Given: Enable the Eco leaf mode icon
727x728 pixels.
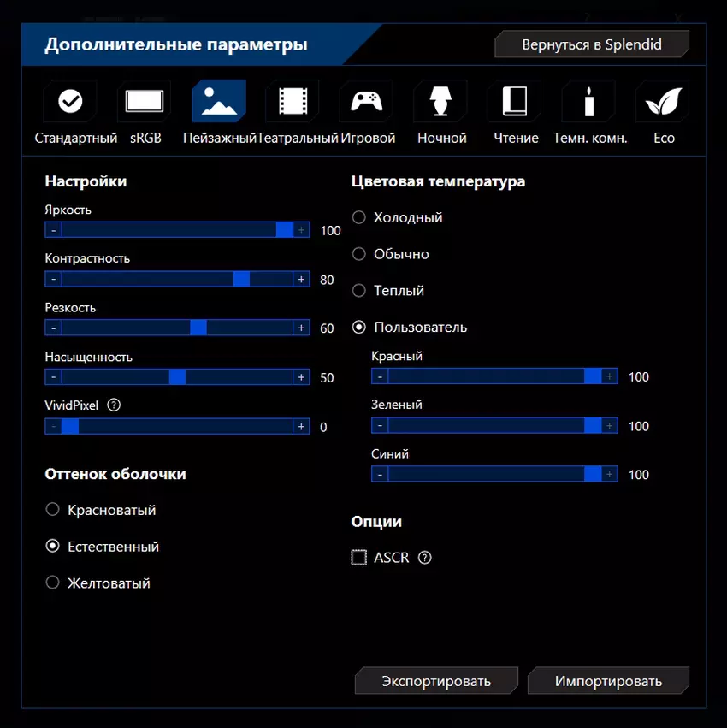Looking at the screenshot, I should point(663,102).
